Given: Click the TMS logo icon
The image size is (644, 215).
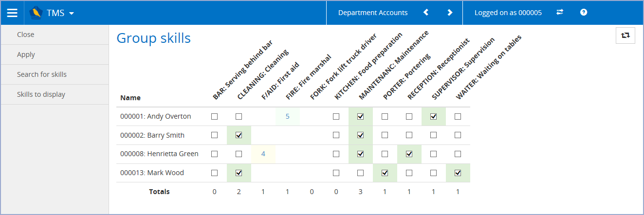Looking at the screenshot, I should click(x=37, y=13).
